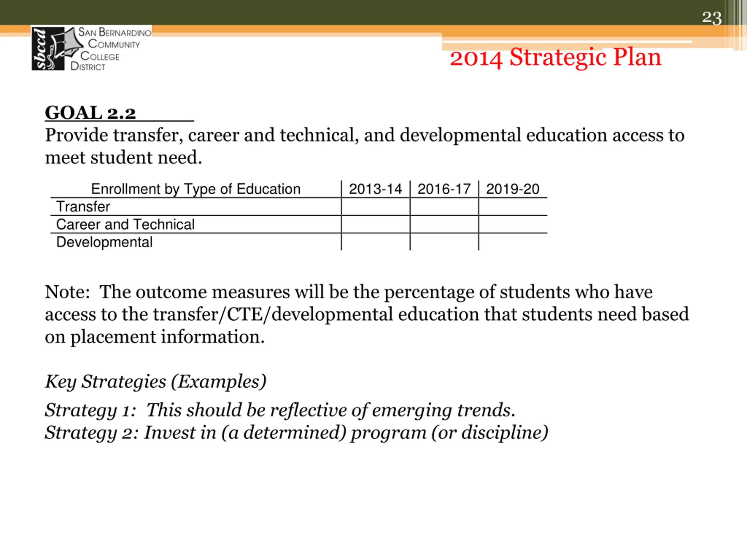The image size is (747, 560).
Task: Click the 'Strategy 1' emerging trends line
Action: point(280,410)
